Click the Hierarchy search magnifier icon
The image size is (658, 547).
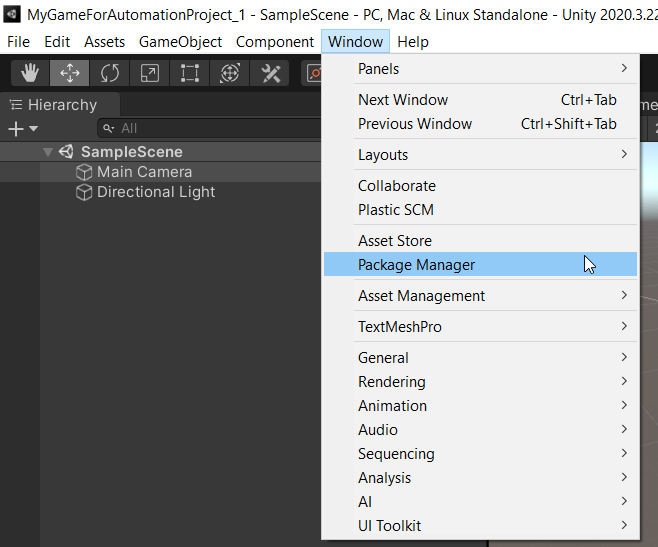108,128
